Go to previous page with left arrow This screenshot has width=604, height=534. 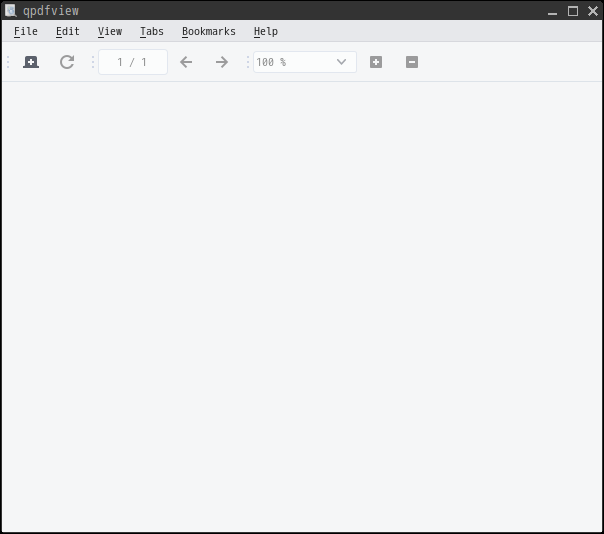(186, 62)
